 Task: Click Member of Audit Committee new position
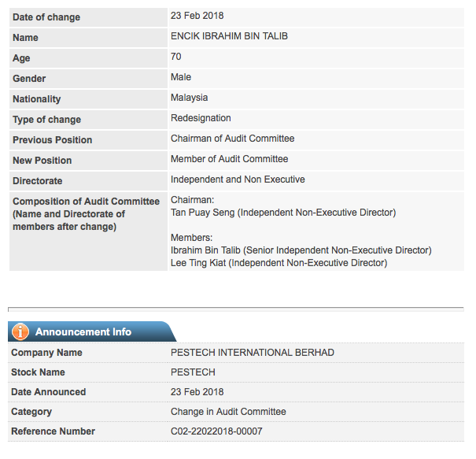229,159
